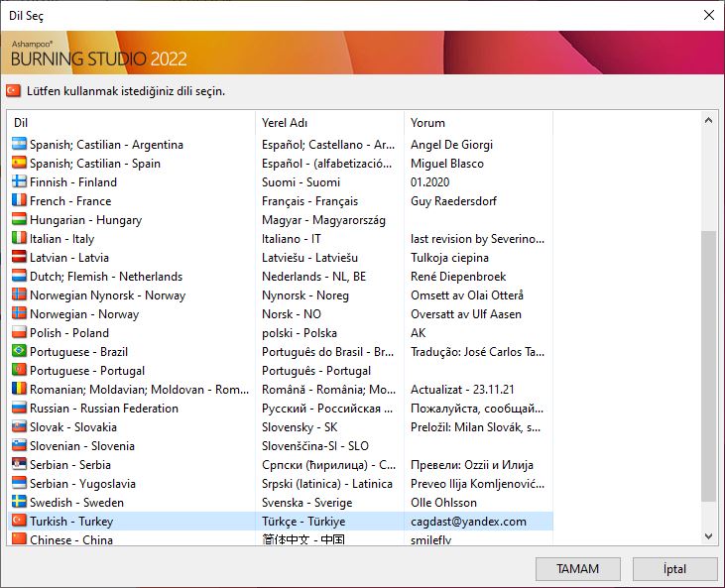Image resolution: width=725 pixels, height=588 pixels.
Task: Click 'Magyar - Magyarország' native name
Action: pyautogui.click(x=323, y=220)
